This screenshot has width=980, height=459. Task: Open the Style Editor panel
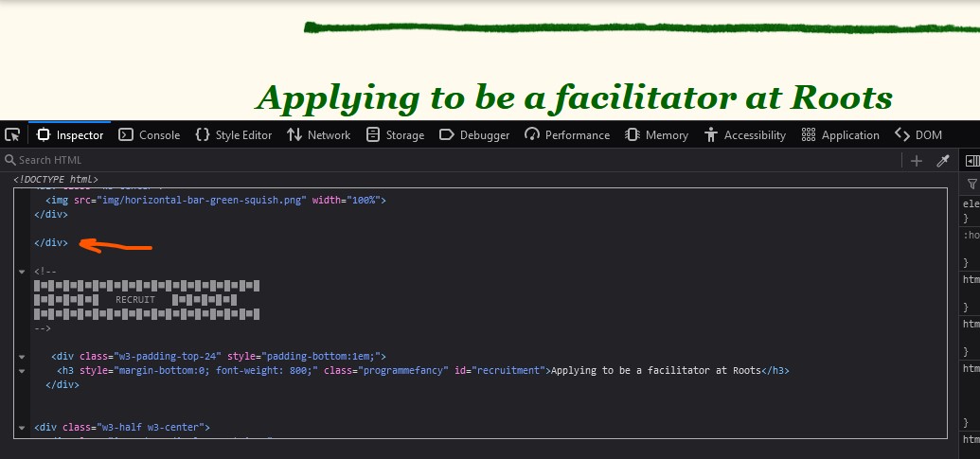coord(233,135)
